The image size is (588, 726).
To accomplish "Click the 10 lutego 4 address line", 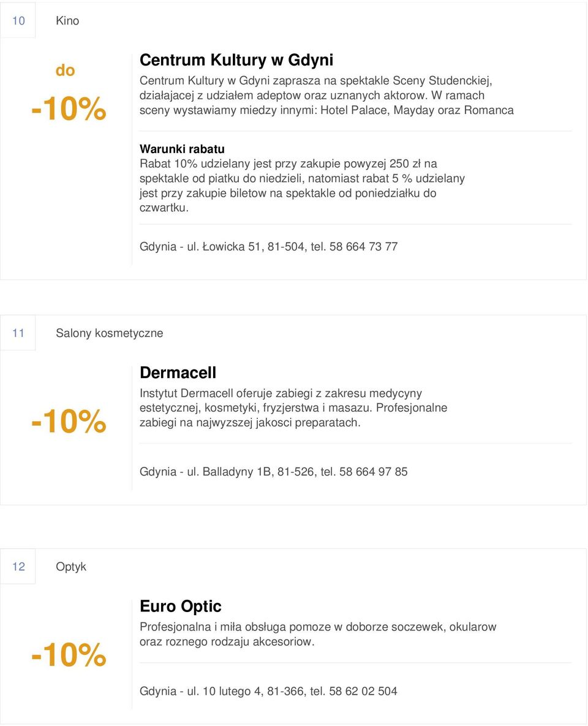I will pyautogui.click(x=268, y=691).
